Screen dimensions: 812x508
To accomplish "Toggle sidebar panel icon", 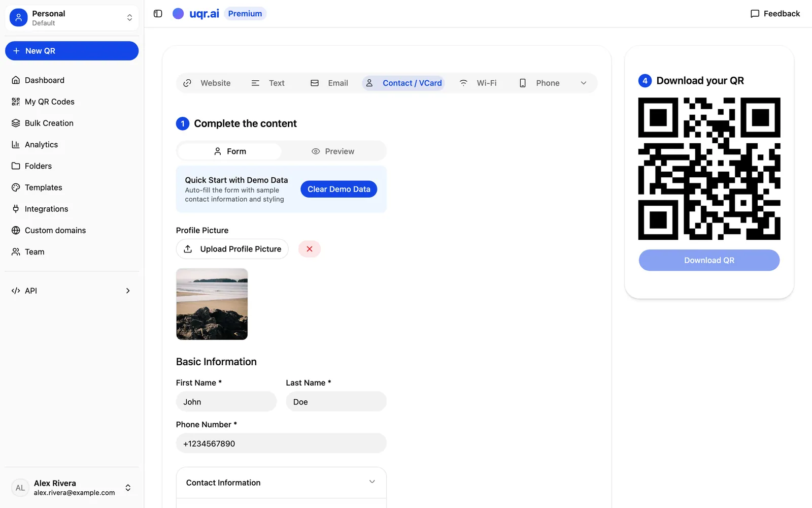I will point(158,14).
